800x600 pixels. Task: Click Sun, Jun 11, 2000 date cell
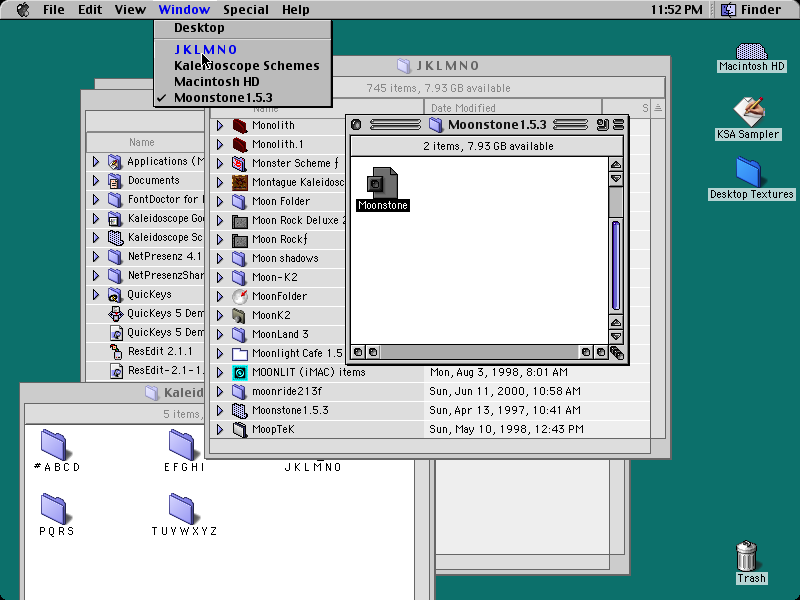pos(505,391)
